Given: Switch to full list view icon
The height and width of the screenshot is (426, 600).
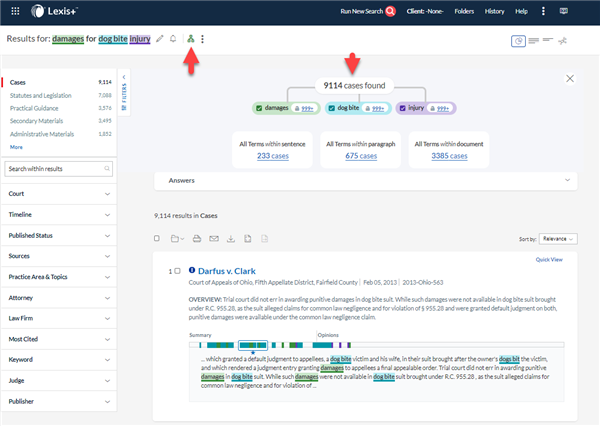Looking at the screenshot, I should tap(533, 41).
